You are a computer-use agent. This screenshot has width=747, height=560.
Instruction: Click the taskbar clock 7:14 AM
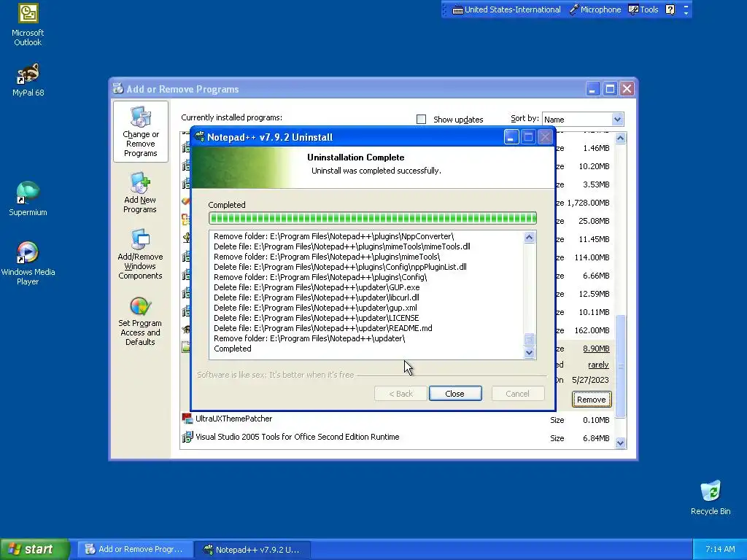coord(720,549)
